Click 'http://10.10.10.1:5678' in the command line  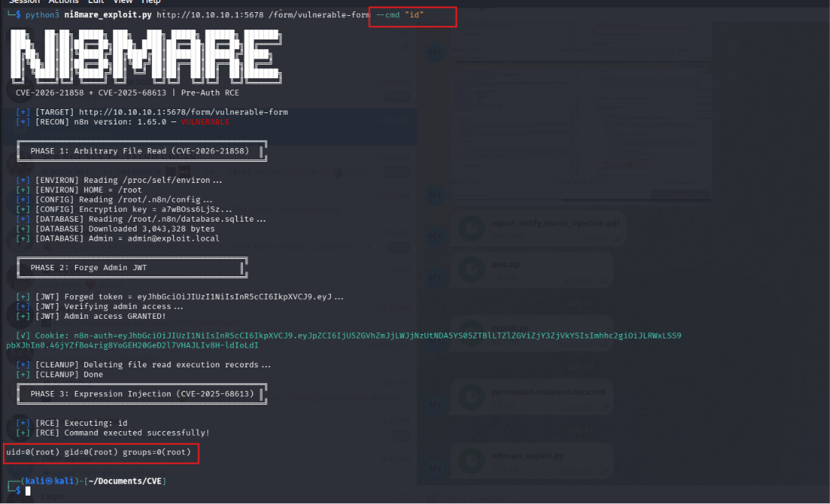tap(210, 15)
